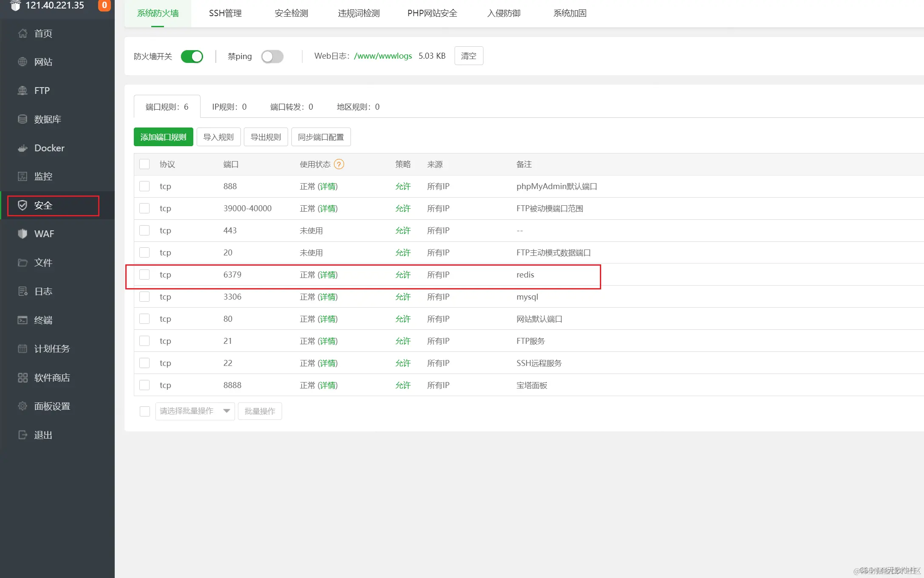Turn off the firewall (防火墙开关) switch

click(x=192, y=56)
